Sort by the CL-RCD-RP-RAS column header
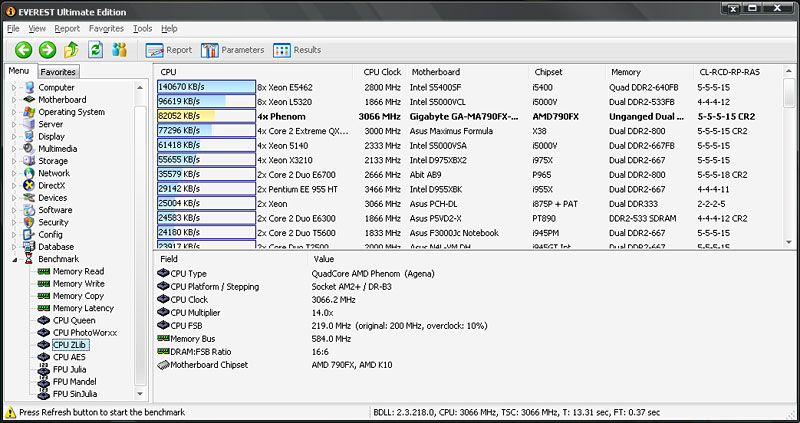Screen dimensions: 800x423 point(737,72)
